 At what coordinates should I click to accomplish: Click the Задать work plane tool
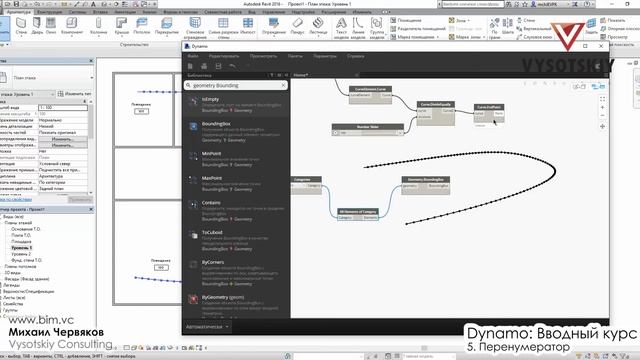click(591, 26)
